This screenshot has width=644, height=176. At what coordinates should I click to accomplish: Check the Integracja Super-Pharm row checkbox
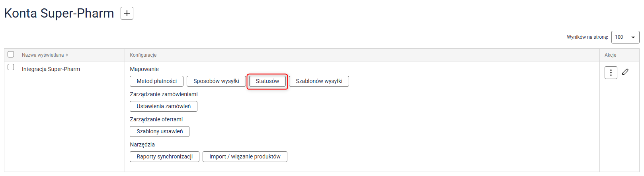tap(11, 67)
